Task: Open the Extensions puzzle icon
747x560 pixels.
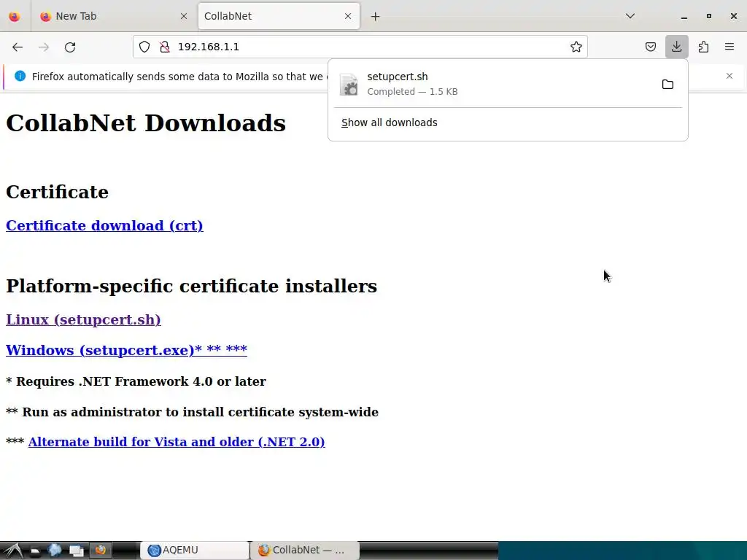Action: pyautogui.click(x=703, y=47)
